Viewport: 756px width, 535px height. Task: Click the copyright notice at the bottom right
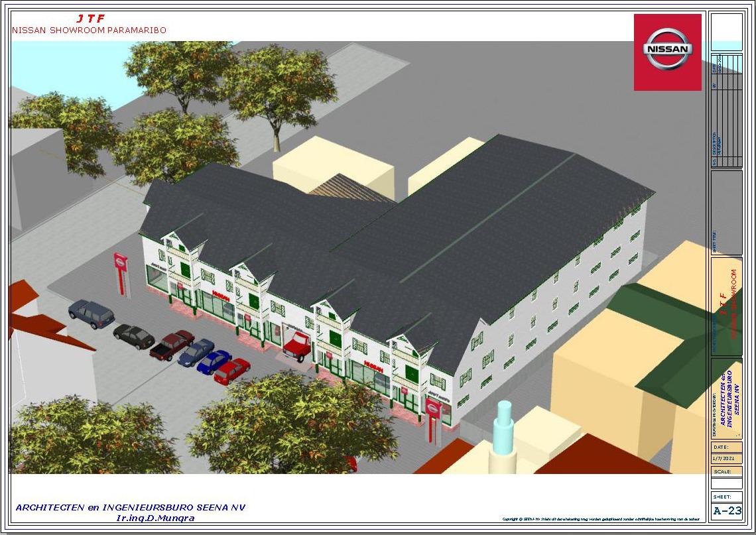601,519
